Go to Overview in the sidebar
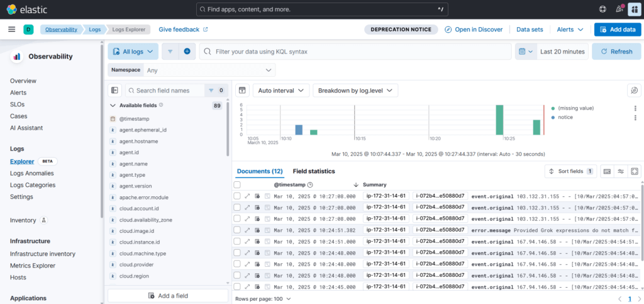644x304 pixels. 23,81
